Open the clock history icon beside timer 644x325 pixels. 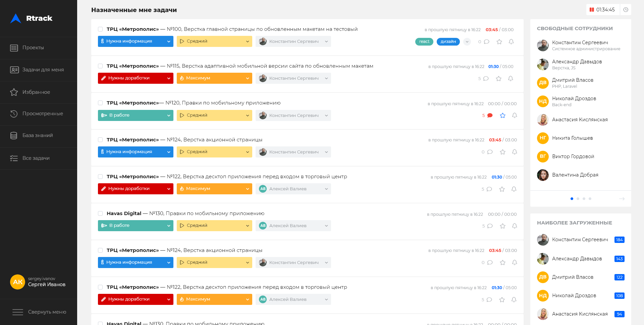click(626, 10)
